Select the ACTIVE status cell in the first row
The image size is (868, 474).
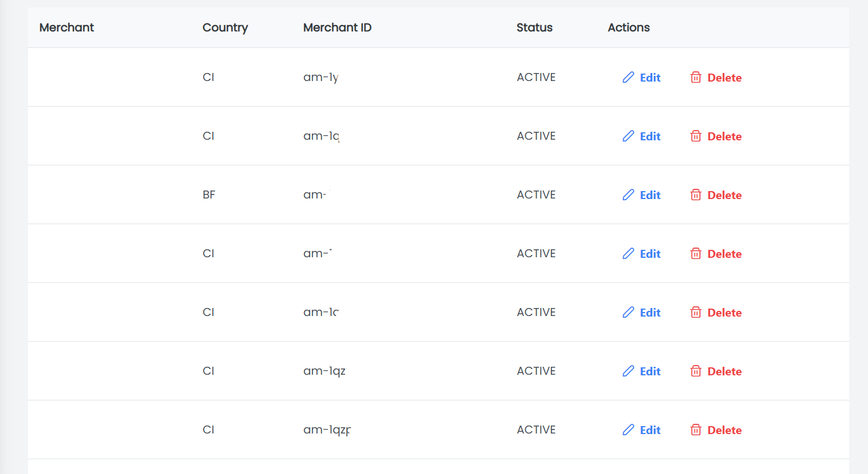[x=536, y=77]
